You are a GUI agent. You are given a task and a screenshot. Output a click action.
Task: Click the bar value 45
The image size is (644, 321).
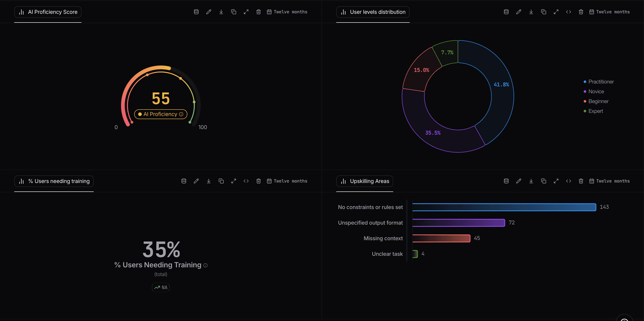pos(477,238)
